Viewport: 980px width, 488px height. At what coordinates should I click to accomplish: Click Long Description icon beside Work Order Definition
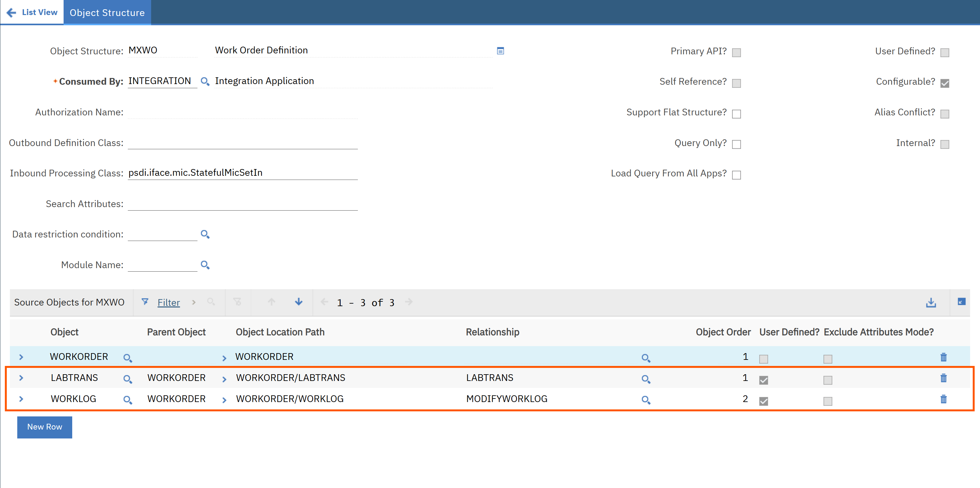click(x=500, y=50)
